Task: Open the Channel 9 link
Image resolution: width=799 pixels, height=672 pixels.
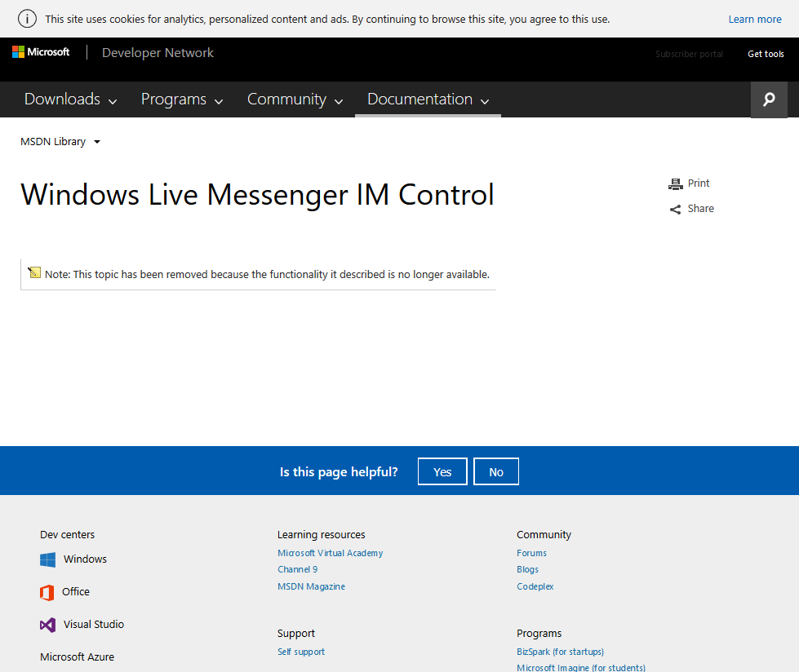Action: tap(298, 569)
